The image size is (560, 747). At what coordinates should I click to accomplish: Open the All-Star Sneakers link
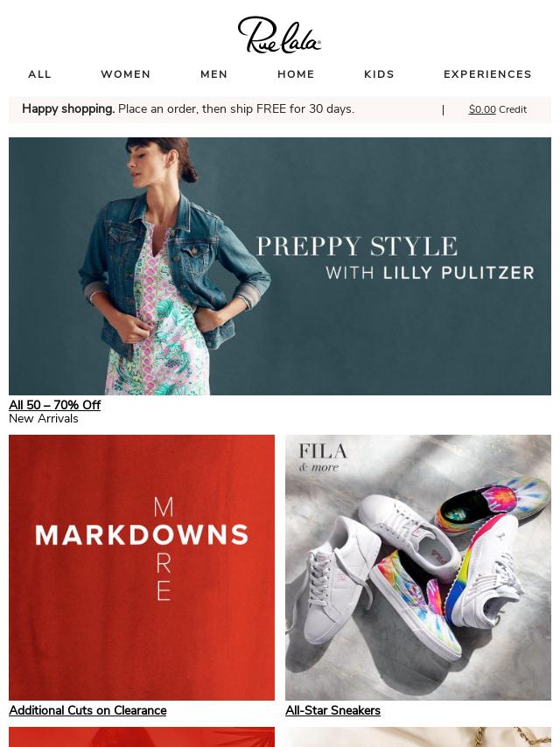(x=332, y=710)
